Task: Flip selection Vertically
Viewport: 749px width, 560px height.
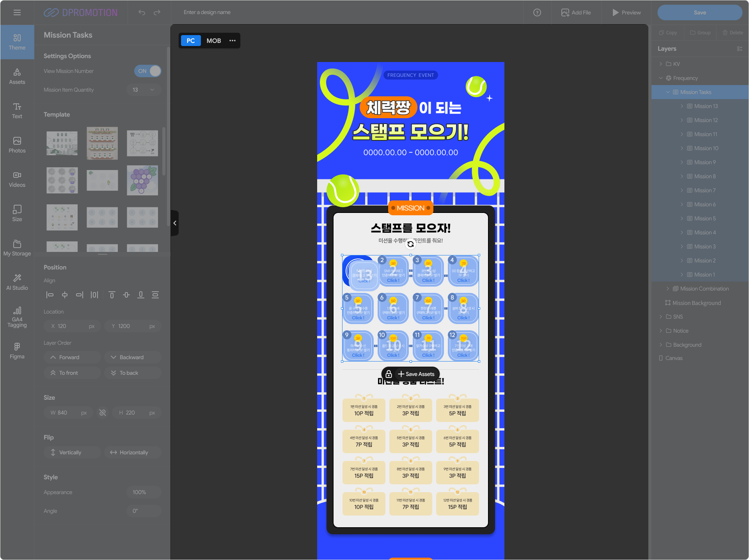Action: point(73,452)
